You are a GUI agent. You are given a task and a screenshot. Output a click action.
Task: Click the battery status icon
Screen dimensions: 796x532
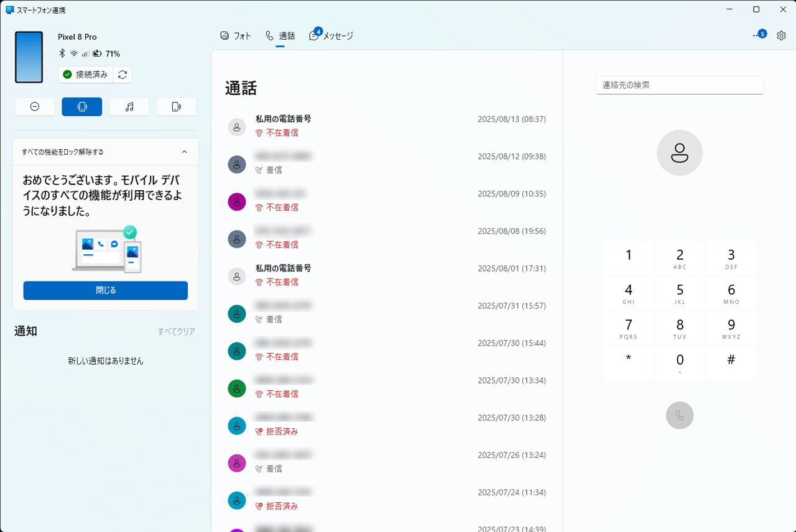[x=97, y=53]
